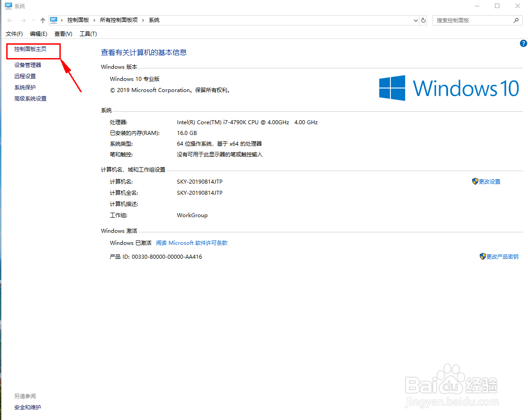Open the blue Help question mark icon
Screen dimensions: 528x420
tap(523, 43)
